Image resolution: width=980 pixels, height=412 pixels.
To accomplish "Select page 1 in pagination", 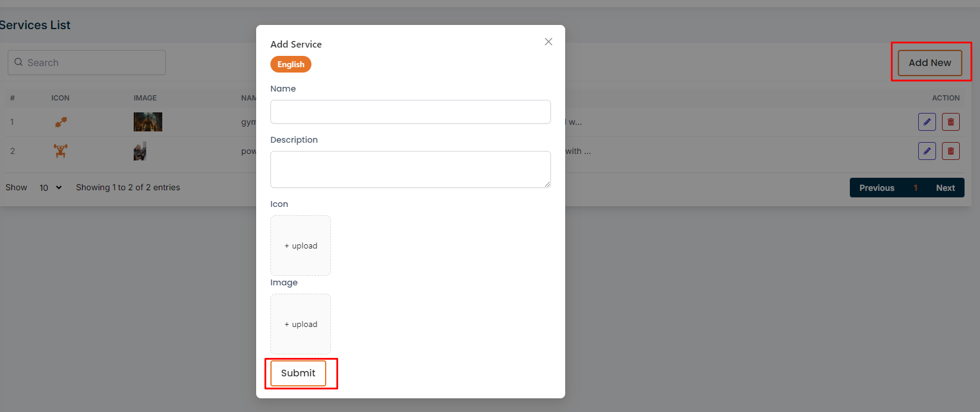I will click(915, 188).
